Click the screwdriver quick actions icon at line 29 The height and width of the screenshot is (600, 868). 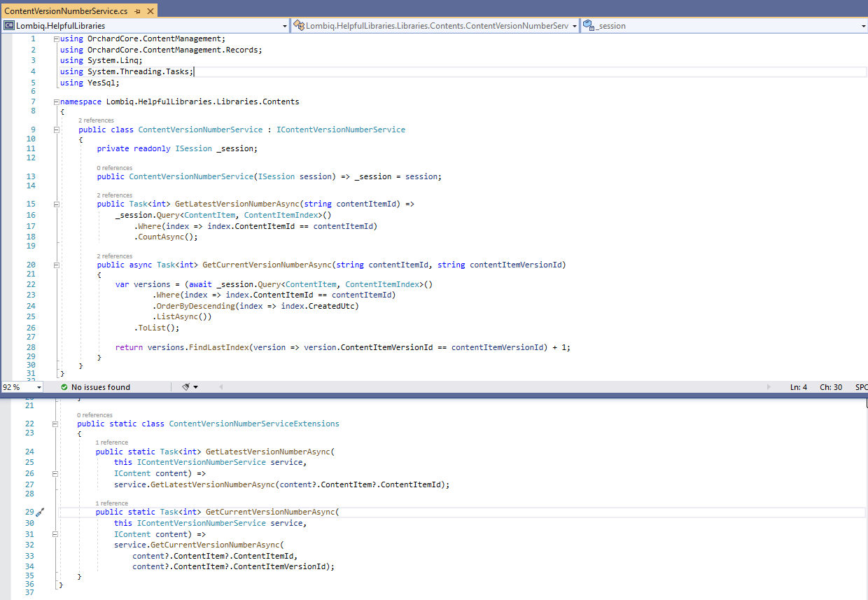(x=40, y=512)
